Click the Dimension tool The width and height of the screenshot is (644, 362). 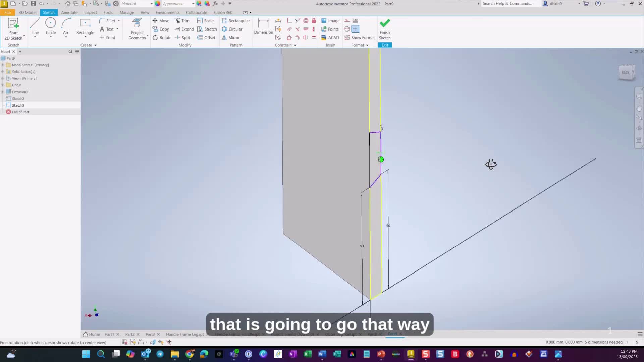(263, 26)
